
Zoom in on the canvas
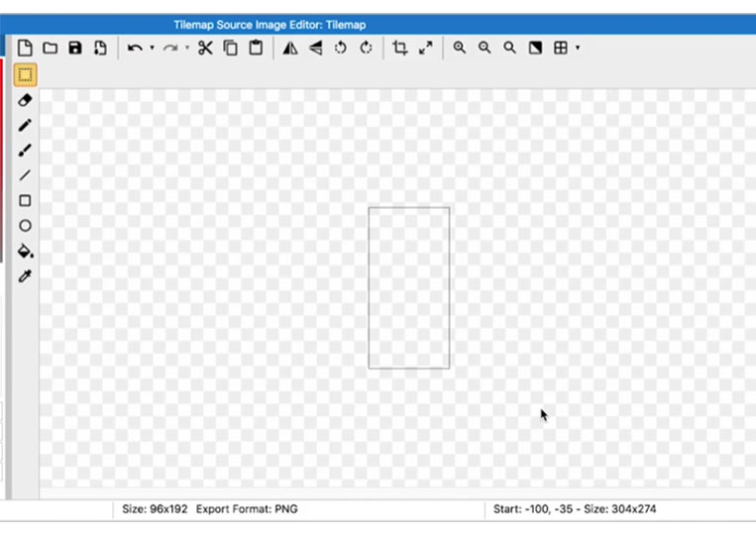460,48
